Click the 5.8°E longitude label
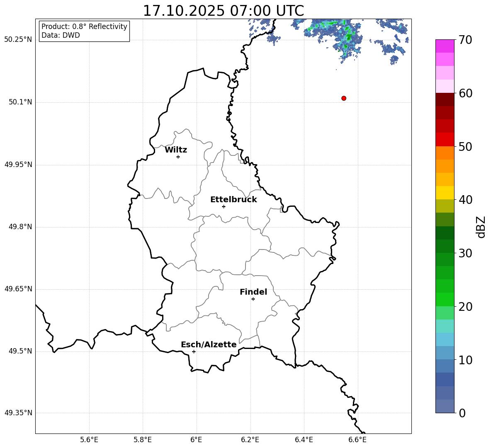 pos(143,440)
